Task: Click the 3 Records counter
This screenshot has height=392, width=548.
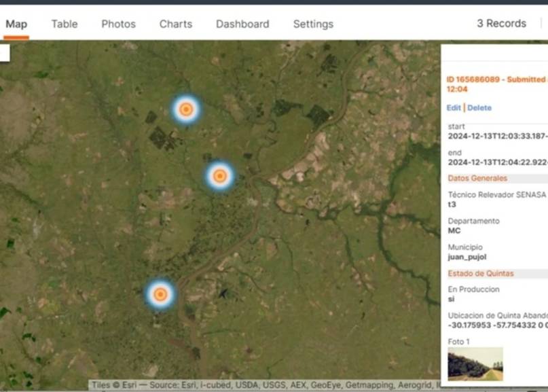Action: coord(503,23)
